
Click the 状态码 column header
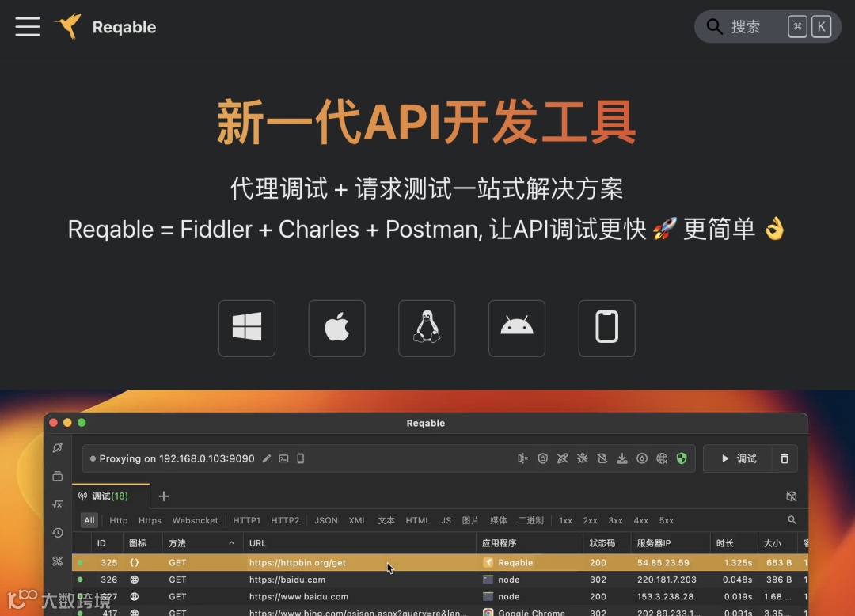tap(602, 543)
